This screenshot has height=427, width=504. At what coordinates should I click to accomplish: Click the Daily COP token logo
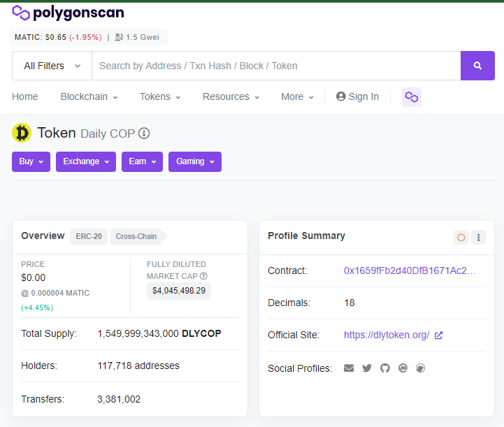point(22,133)
